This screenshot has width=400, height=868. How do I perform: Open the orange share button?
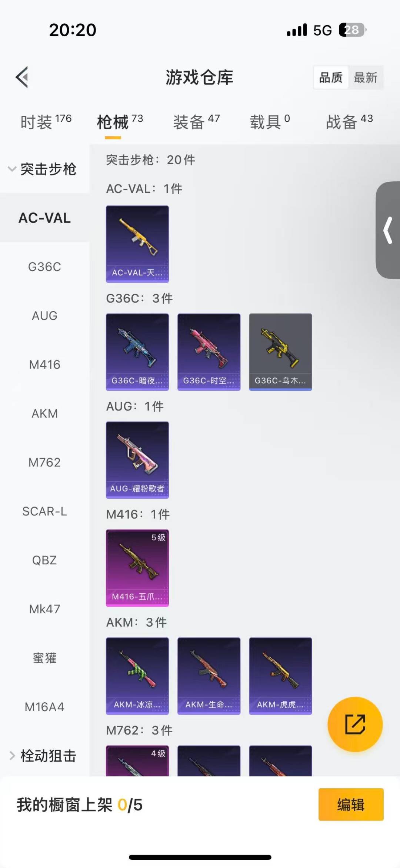[355, 725]
